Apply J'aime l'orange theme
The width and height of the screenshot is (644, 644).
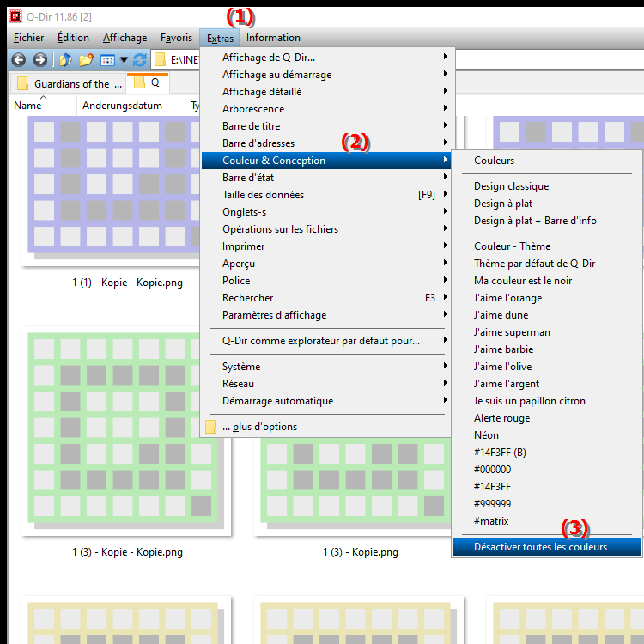point(547,298)
